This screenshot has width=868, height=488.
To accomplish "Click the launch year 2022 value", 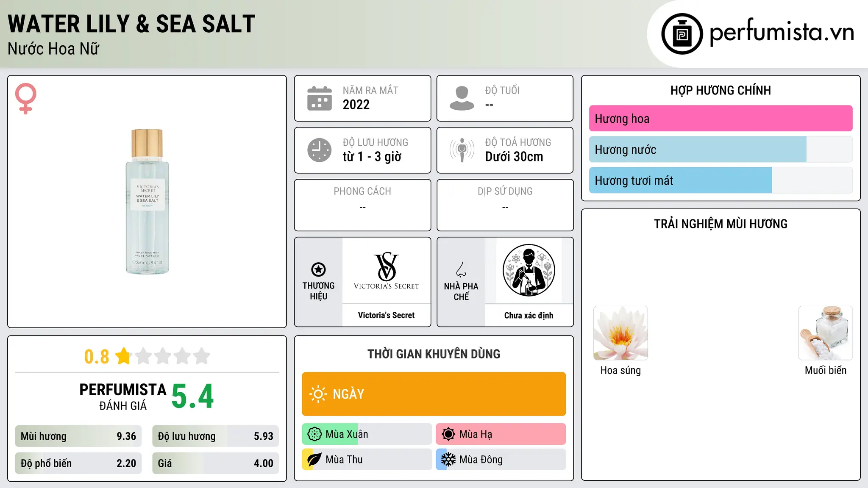I will pyautogui.click(x=356, y=105).
